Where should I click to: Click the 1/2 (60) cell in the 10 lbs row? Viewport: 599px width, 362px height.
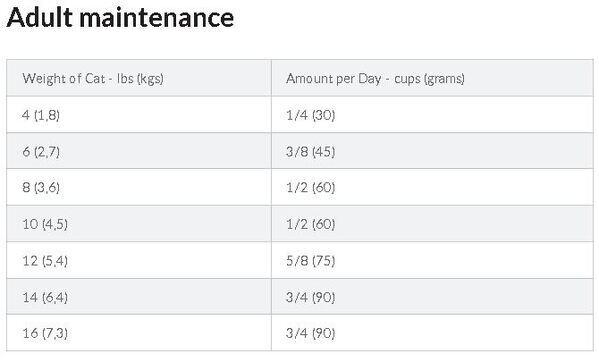(432, 223)
